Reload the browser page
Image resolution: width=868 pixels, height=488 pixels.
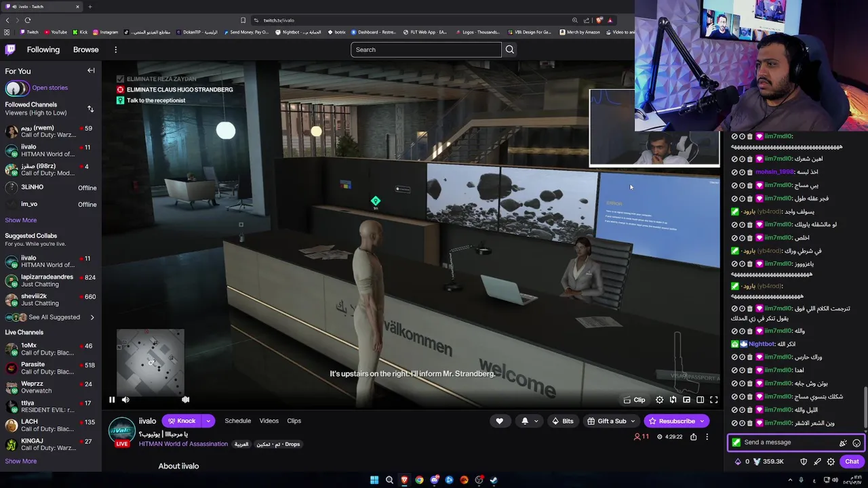pyautogui.click(x=28, y=20)
